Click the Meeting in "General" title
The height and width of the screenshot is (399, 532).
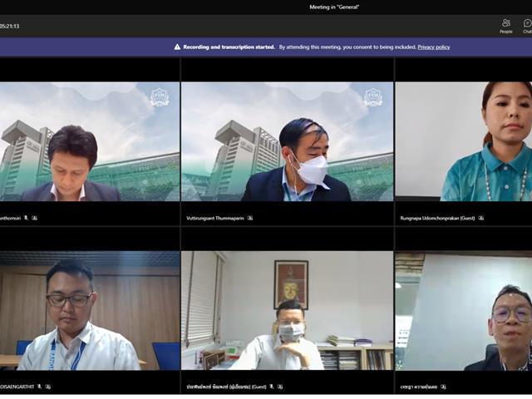[334, 7]
